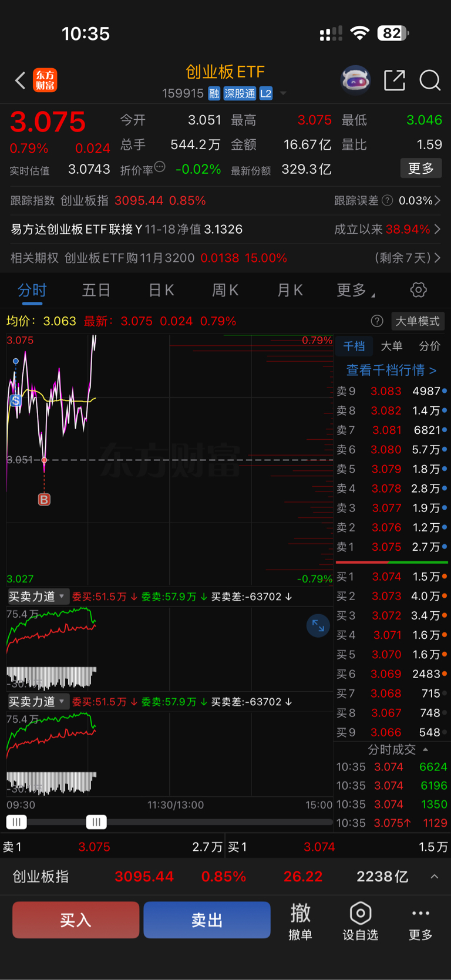Tap the help icon beside 大单模式

tap(377, 321)
